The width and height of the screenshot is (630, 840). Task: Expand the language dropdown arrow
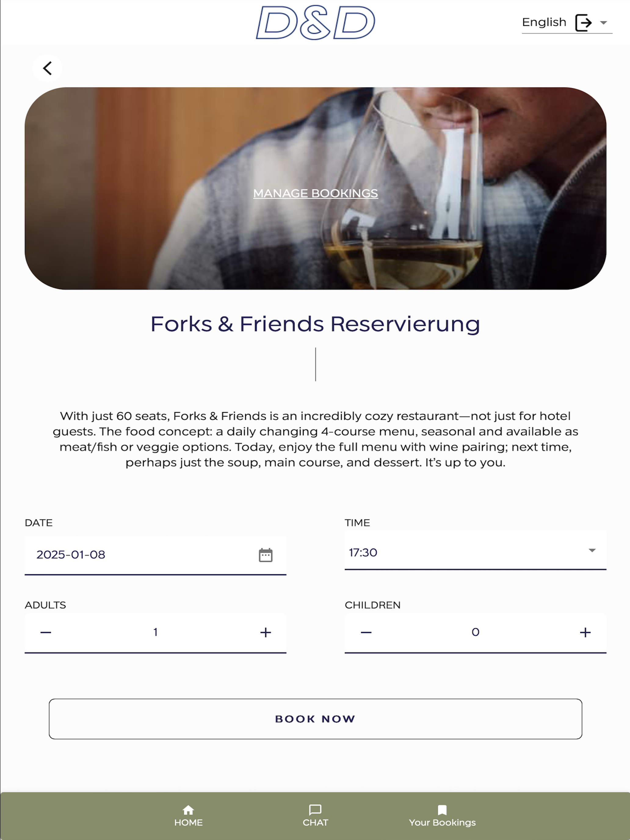pos(603,23)
